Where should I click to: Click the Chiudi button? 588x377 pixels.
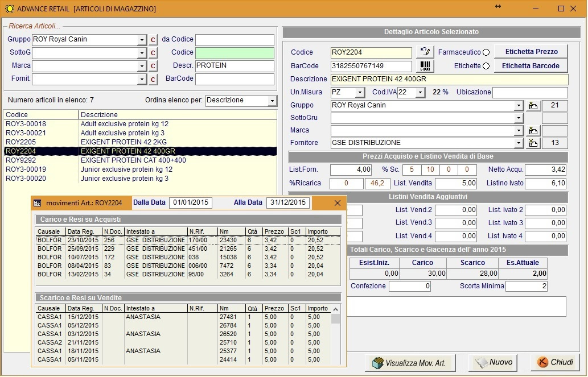[555, 362]
